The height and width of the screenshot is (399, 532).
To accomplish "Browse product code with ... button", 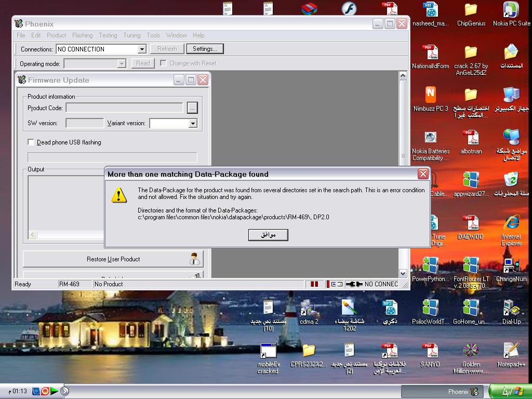I will 192,108.
